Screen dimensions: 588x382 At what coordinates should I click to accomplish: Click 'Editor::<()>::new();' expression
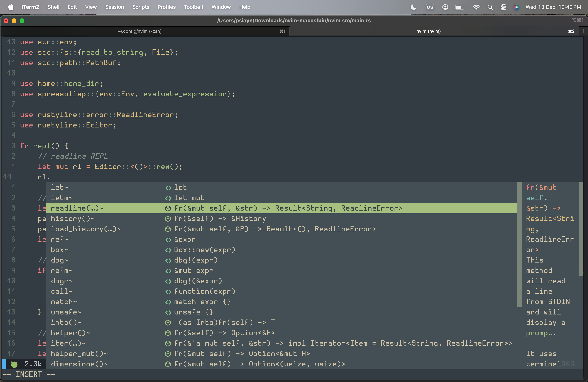click(x=138, y=167)
